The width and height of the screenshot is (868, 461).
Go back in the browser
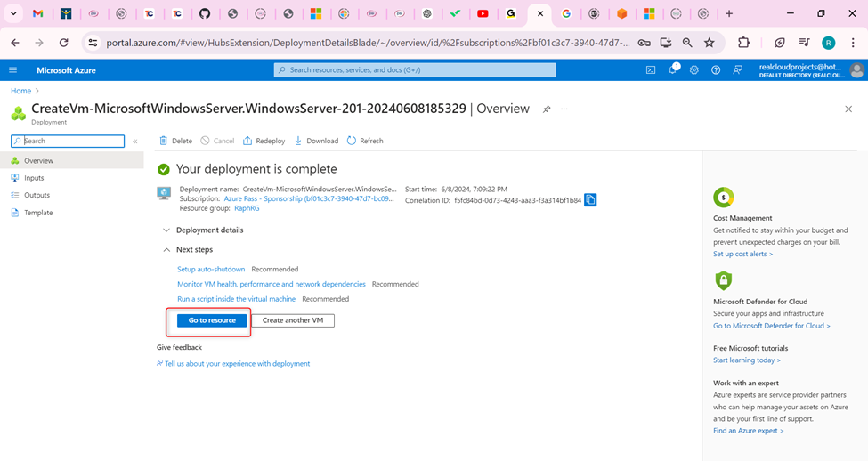15,43
